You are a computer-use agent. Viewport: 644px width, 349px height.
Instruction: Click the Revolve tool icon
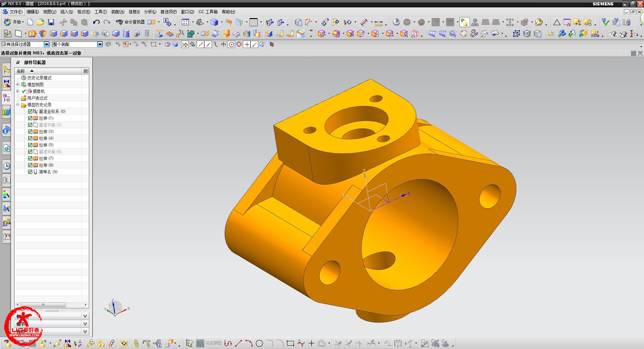[43, 34]
